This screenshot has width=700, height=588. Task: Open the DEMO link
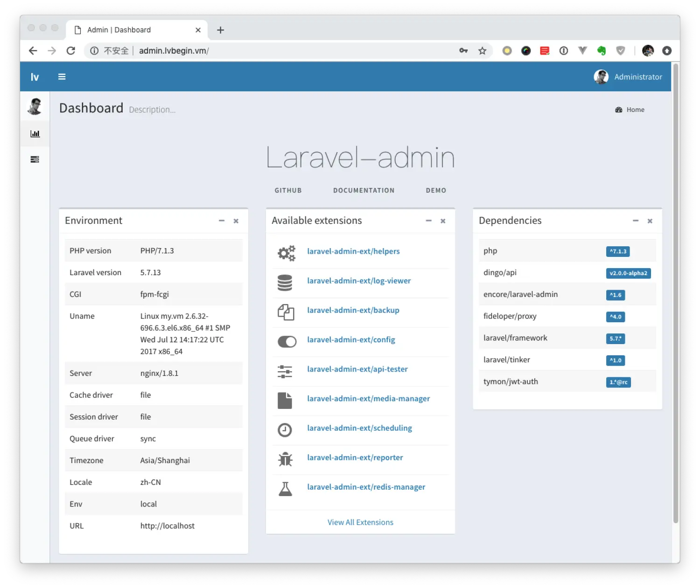coord(436,190)
